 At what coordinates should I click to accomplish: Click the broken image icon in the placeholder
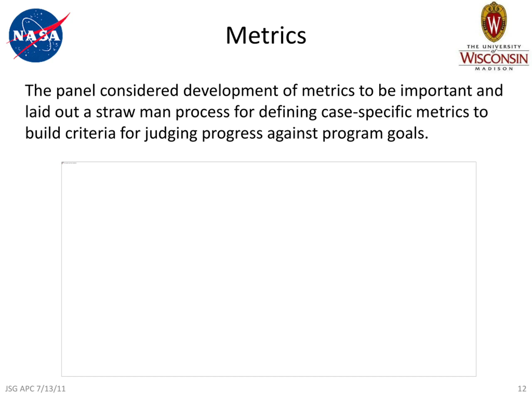(63, 163)
